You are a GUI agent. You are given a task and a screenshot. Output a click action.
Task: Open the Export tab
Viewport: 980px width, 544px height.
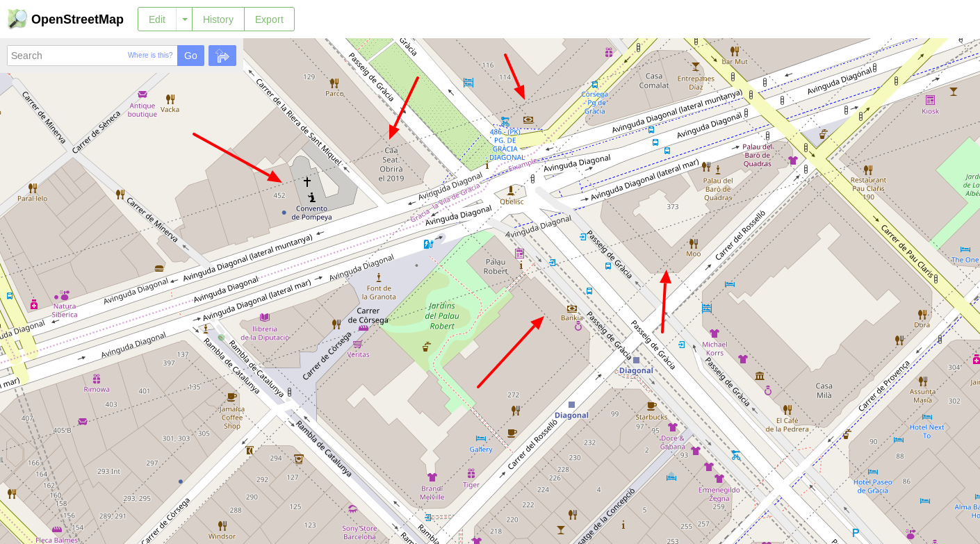tap(269, 19)
